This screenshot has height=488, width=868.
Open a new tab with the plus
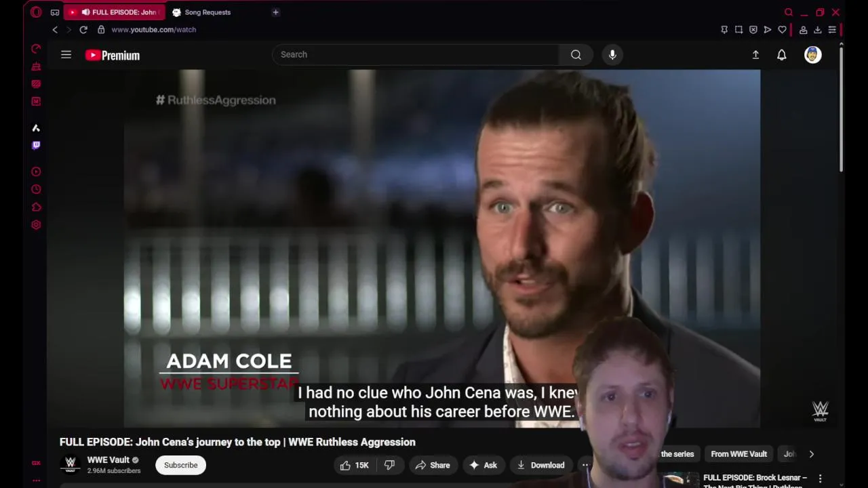(x=275, y=12)
